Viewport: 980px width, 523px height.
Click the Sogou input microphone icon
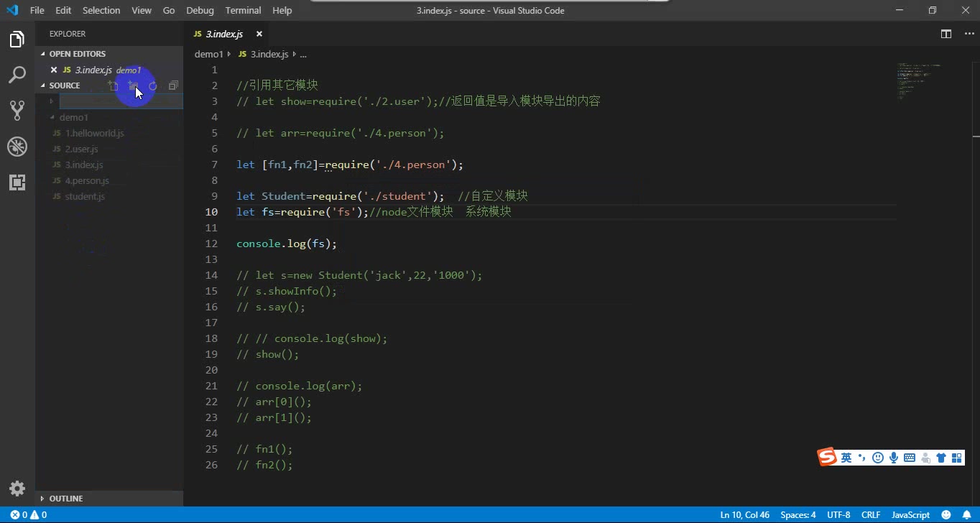coord(893,457)
